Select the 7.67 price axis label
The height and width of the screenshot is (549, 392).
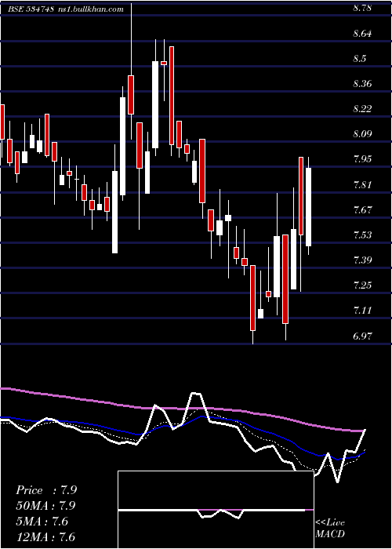point(362,209)
